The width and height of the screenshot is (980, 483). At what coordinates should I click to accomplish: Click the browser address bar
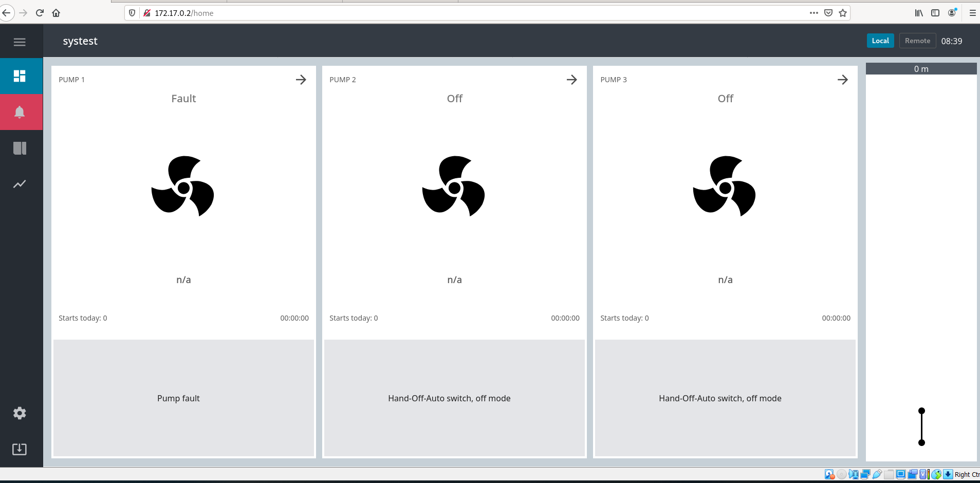[x=463, y=13]
